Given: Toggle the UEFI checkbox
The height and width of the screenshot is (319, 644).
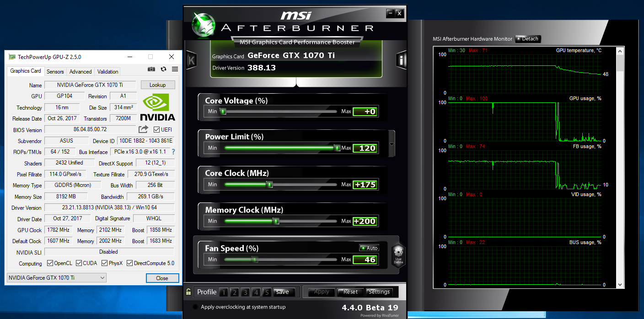Looking at the screenshot, I should coord(156,130).
